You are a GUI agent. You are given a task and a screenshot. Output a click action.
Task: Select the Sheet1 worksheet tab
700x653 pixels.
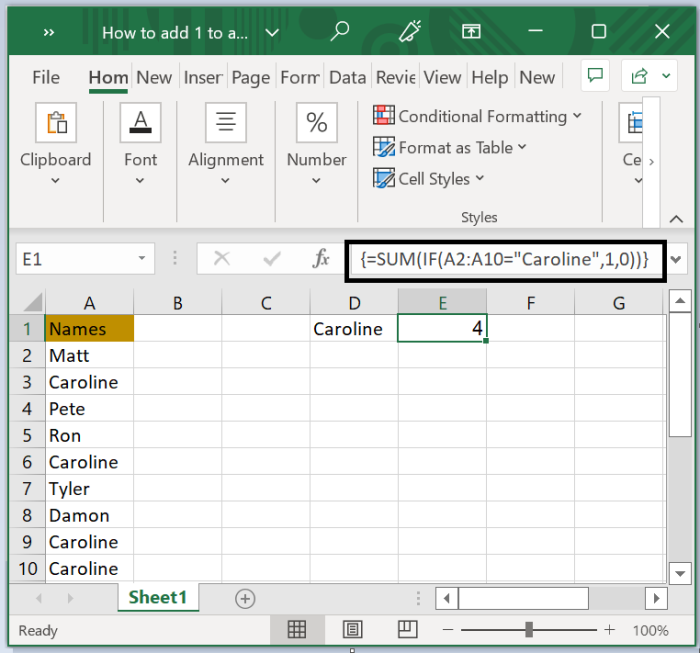pos(157,597)
